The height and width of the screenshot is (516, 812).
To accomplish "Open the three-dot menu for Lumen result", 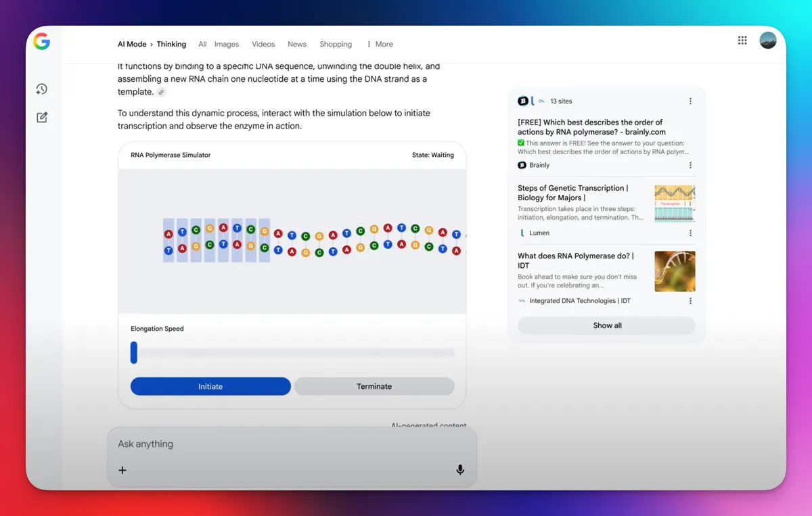I will click(x=690, y=233).
